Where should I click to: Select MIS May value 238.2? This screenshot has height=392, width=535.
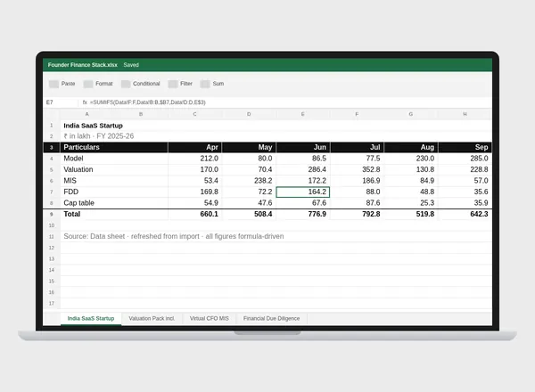(249, 181)
